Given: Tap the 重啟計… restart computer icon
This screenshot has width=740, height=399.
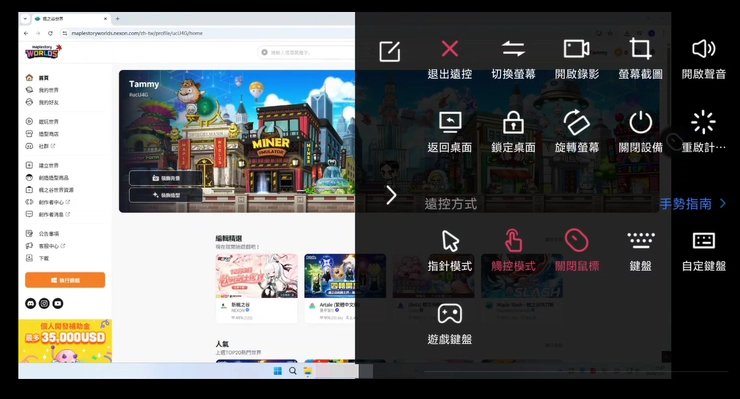Looking at the screenshot, I should click(704, 122).
